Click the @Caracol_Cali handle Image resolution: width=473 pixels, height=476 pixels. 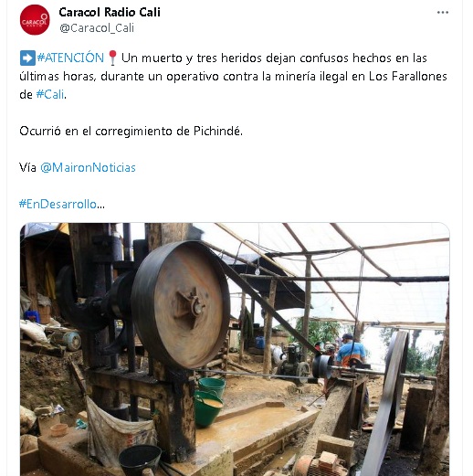point(97,28)
